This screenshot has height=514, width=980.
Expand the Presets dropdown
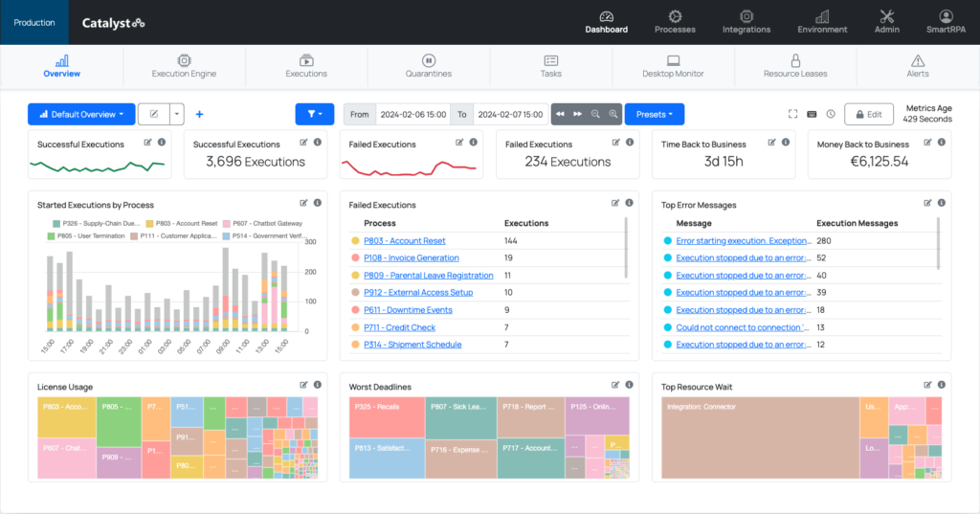(x=654, y=114)
